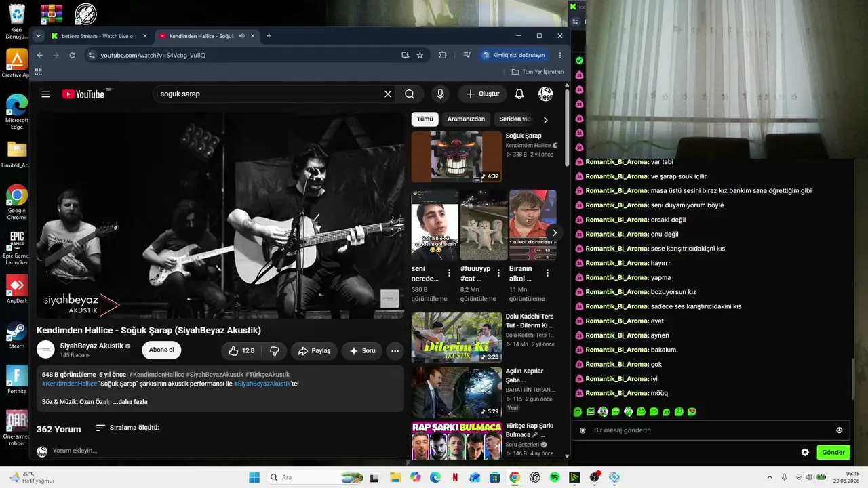Open ChatGPT from the taskbar
Screen dimensions: 868x488
pos(535,477)
